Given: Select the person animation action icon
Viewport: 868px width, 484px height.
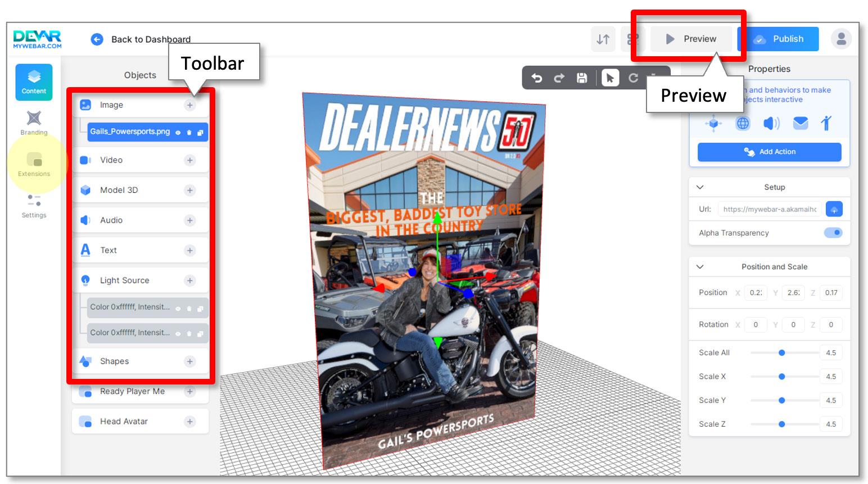Looking at the screenshot, I should coord(826,123).
